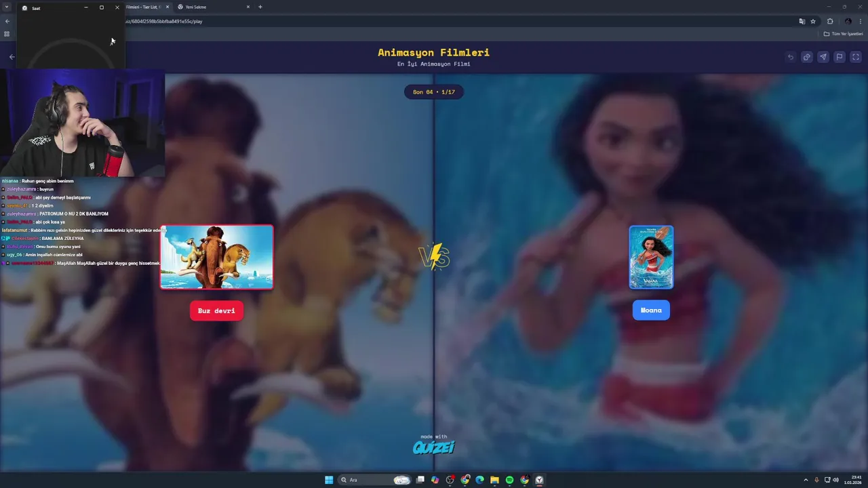Open Microsoft Edge from taskbar
Image resolution: width=868 pixels, height=488 pixels.
pos(479,480)
